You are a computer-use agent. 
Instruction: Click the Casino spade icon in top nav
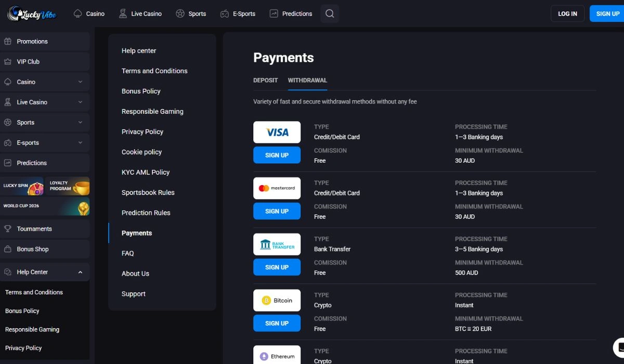[x=78, y=14]
